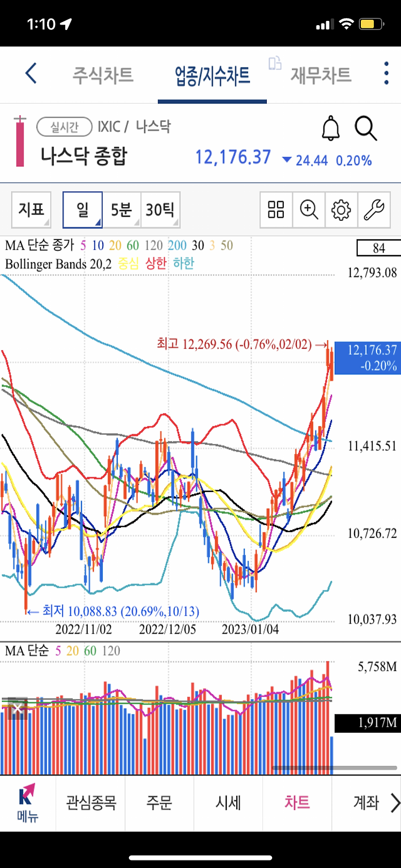Viewport: 401px width, 868px height.
Task: Open 계좌 in bottom navigation
Action: (x=366, y=803)
